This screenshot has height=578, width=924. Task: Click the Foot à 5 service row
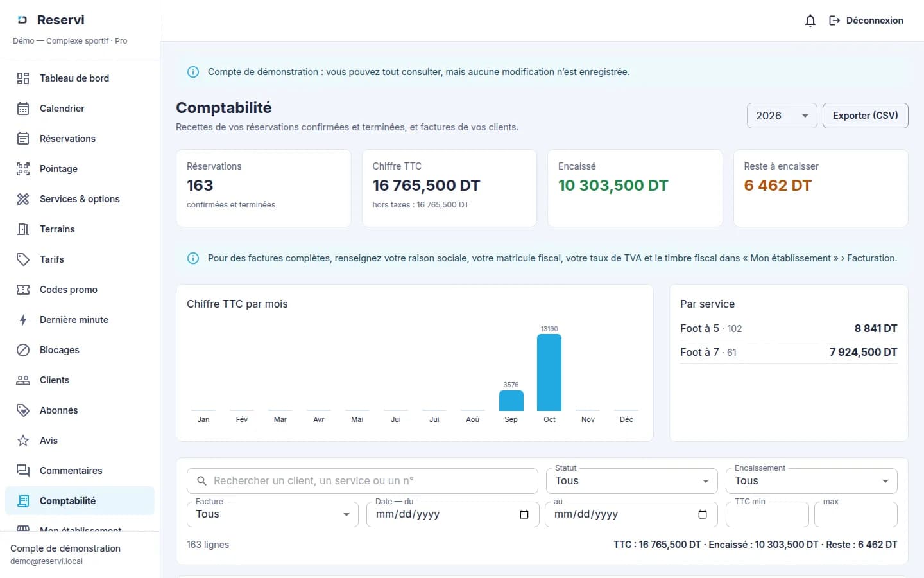[x=789, y=328]
